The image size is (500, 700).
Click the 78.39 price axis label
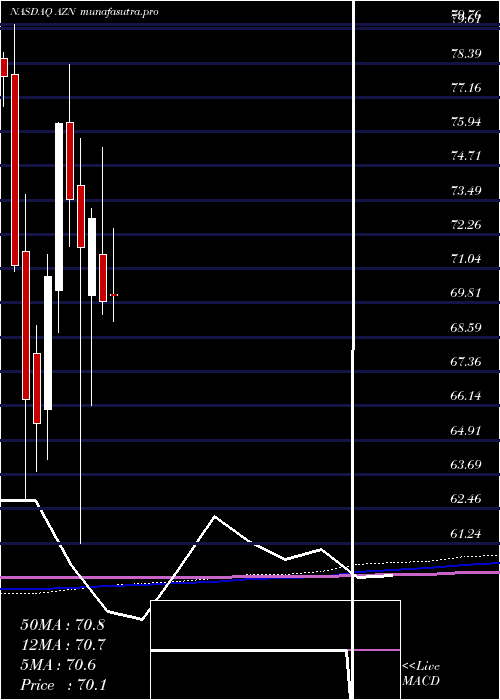466,54
